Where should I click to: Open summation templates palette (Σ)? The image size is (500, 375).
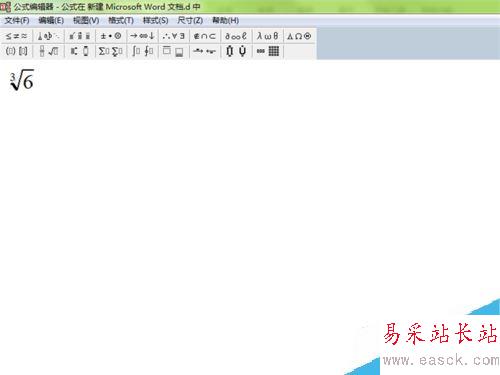(x=111, y=51)
